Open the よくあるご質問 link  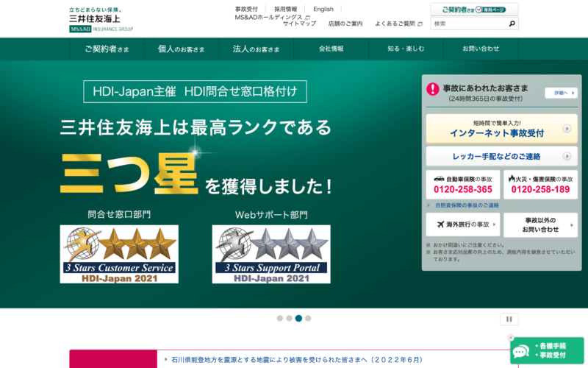pos(395,24)
